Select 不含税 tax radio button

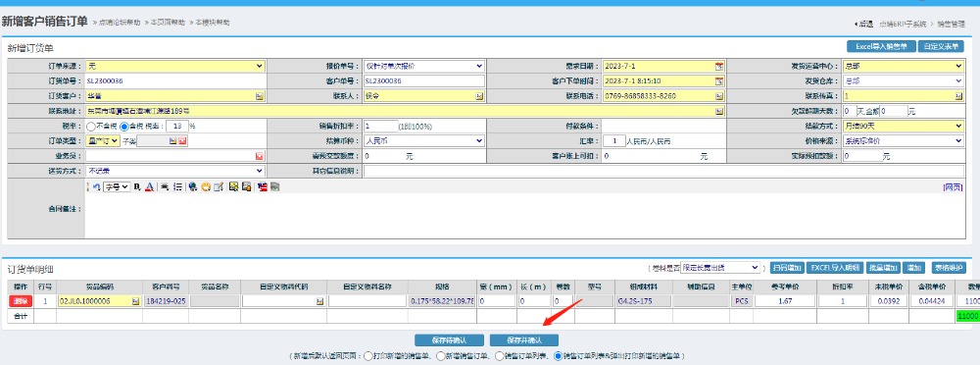coord(91,127)
